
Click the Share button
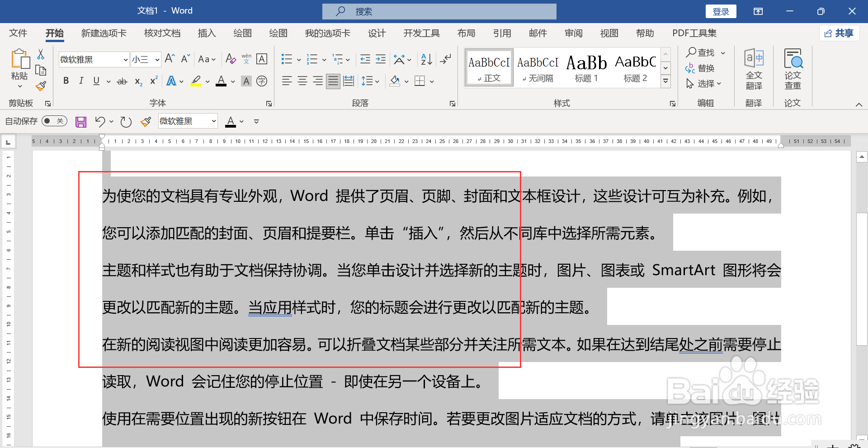click(x=839, y=33)
